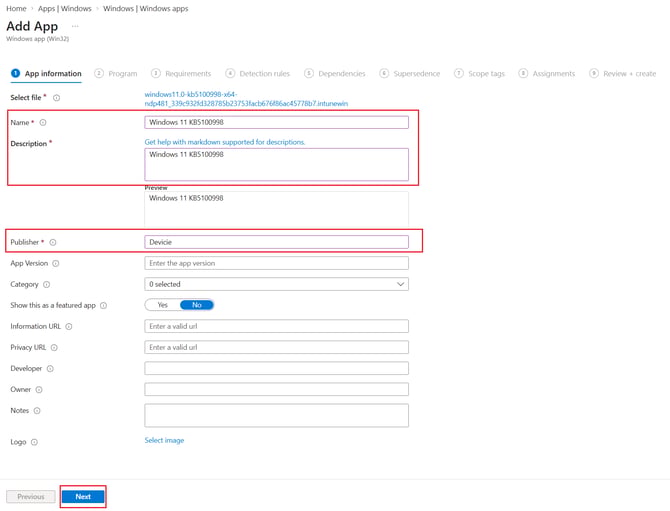Image resolution: width=670 pixels, height=511 pixels.
Task: Click info icon beside Notes label
Action: pyautogui.click(x=37, y=411)
